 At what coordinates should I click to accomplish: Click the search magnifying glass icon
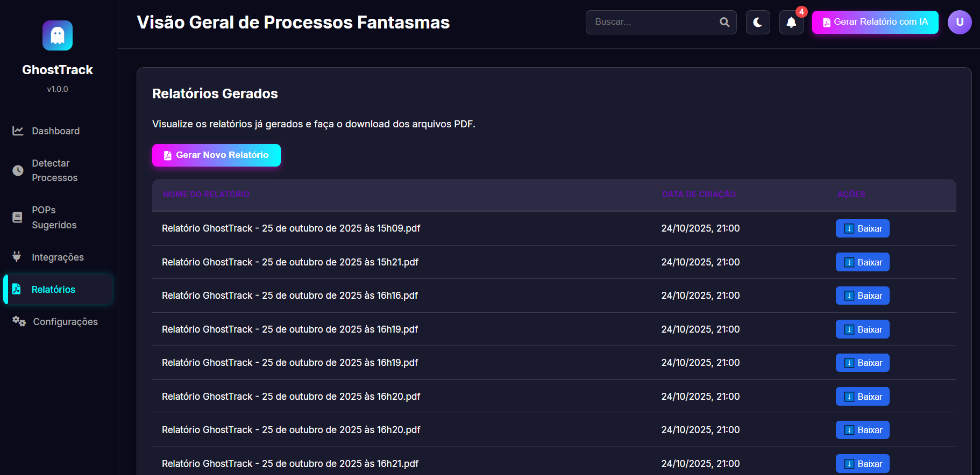[725, 23]
